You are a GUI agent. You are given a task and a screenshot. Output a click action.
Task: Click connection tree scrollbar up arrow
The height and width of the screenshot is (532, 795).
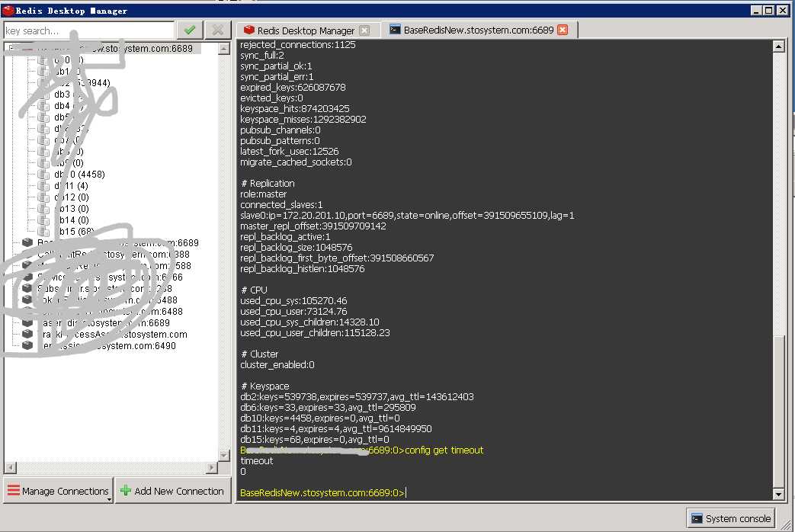(x=223, y=49)
